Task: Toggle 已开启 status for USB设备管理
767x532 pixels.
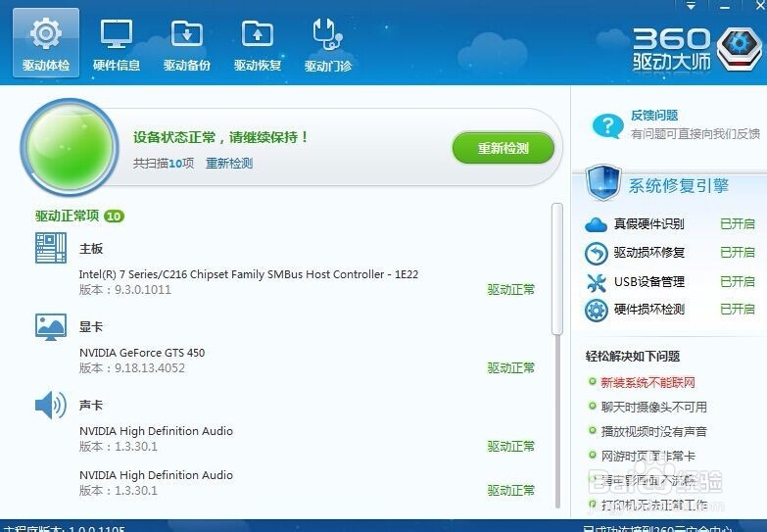Action: pos(738,282)
